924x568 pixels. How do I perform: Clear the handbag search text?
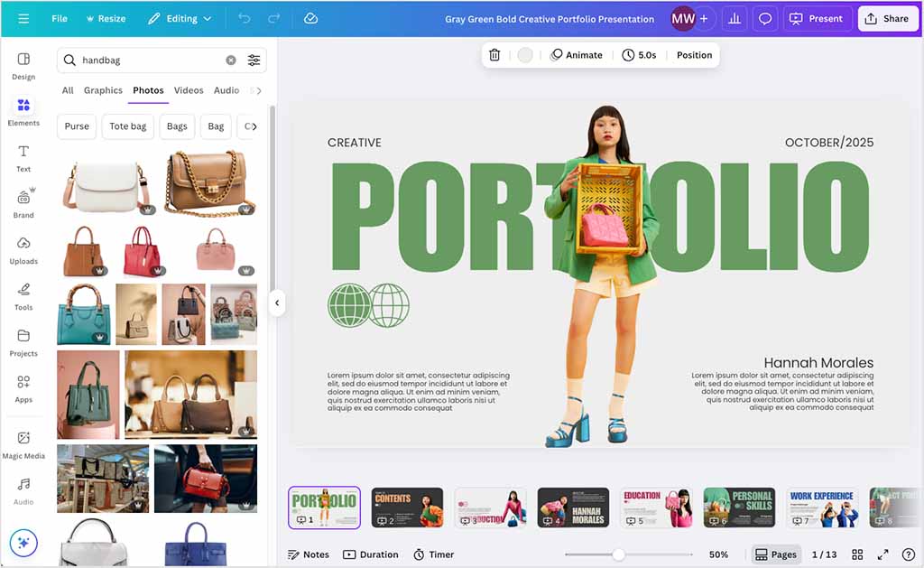pyautogui.click(x=231, y=61)
